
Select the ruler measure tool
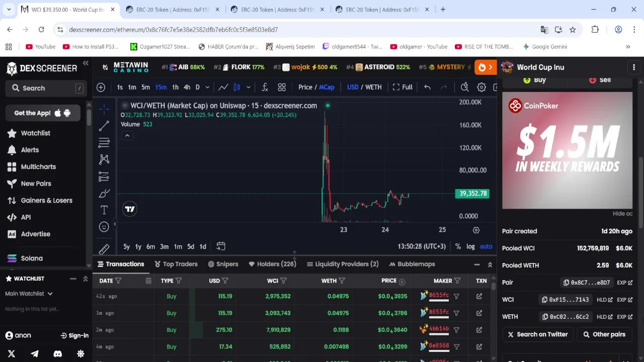(104, 249)
